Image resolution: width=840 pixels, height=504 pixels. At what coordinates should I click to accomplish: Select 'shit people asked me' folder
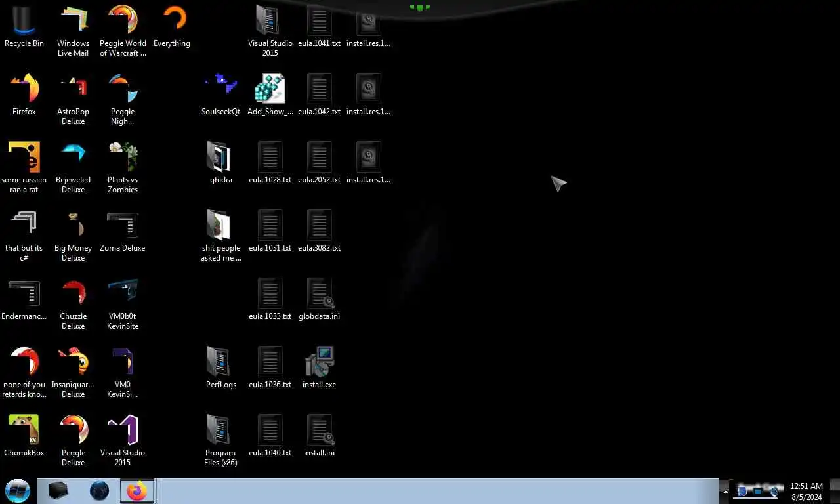[x=221, y=236]
